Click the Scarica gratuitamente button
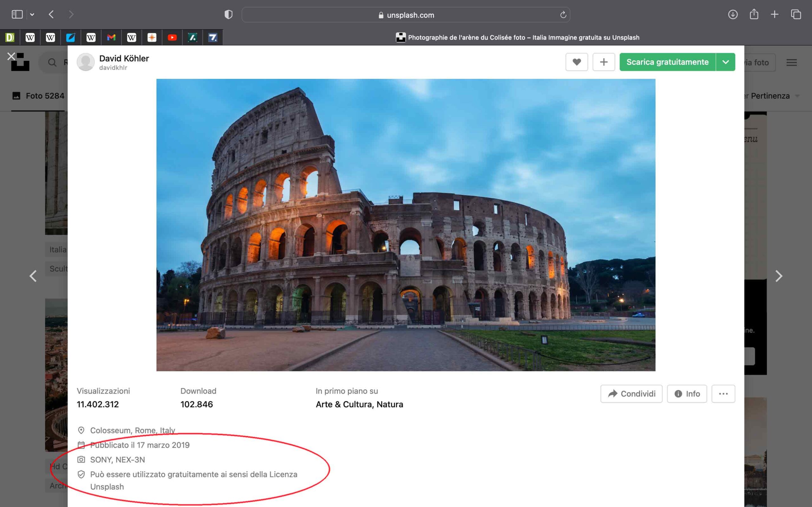 668,62
